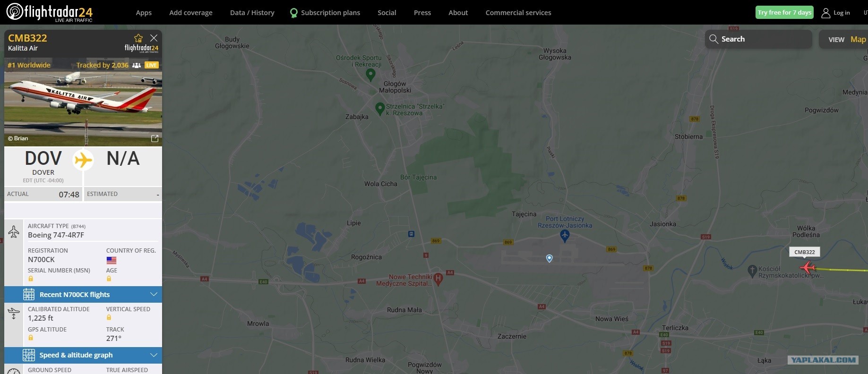
Task: Click the Nowe Techniki Medyczne hospital marker
Action: pyautogui.click(x=438, y=278)
